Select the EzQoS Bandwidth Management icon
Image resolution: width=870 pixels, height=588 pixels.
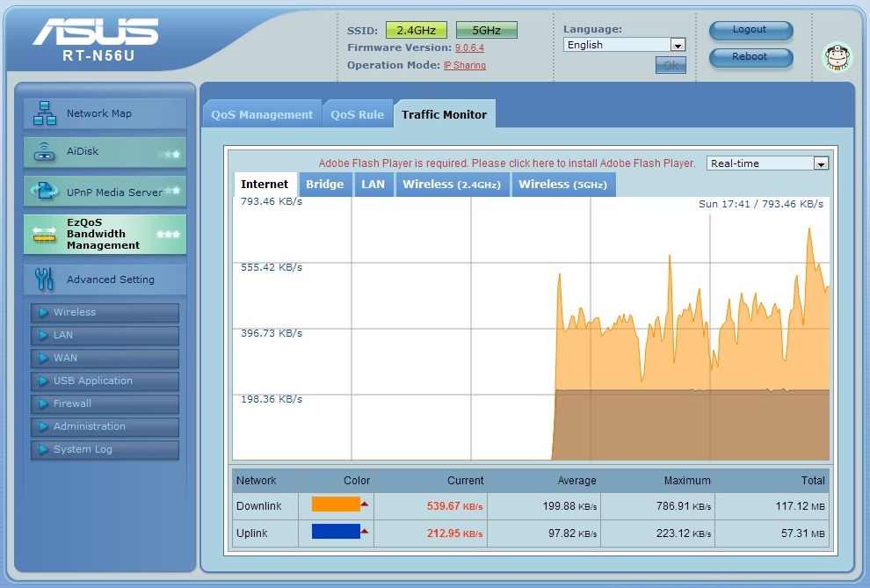click(44, 235)
